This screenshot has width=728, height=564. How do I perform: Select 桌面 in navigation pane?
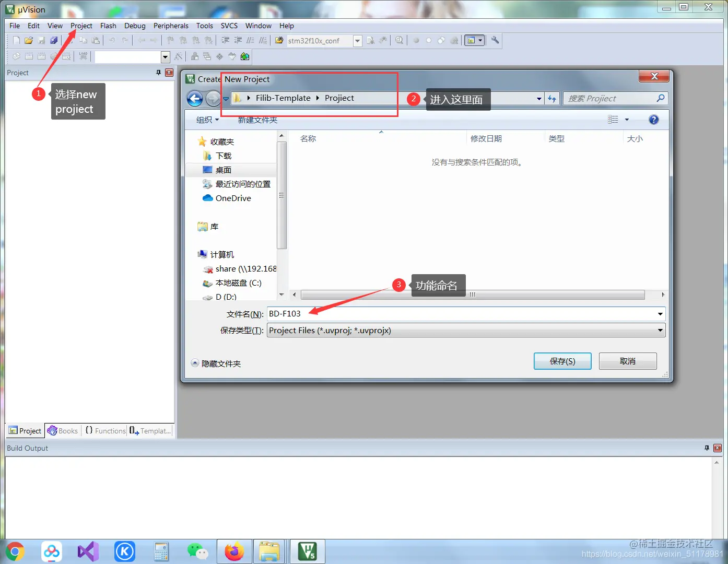[x=224, y=170]
